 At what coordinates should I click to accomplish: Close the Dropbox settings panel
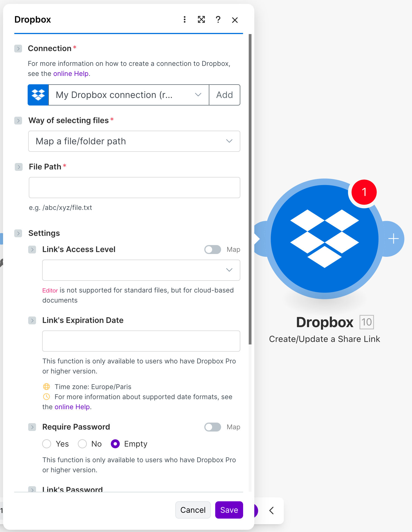tap(235, 20)
